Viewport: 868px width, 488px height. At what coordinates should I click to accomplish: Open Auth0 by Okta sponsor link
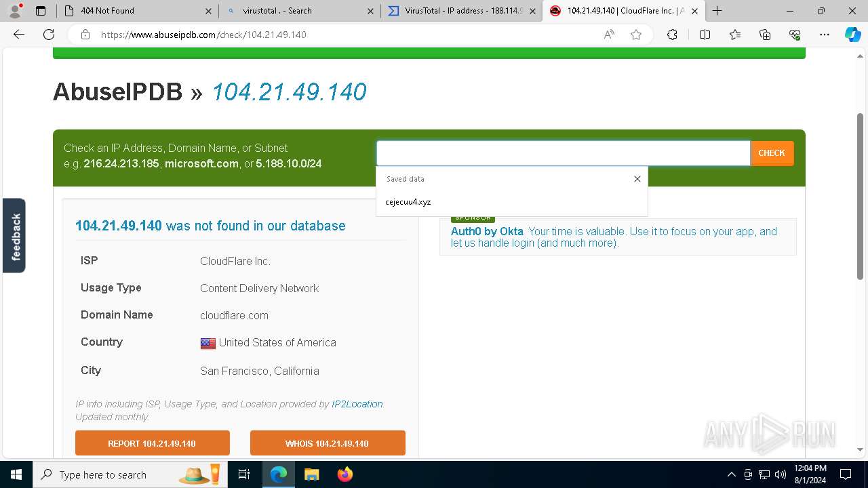click(487, 231)
